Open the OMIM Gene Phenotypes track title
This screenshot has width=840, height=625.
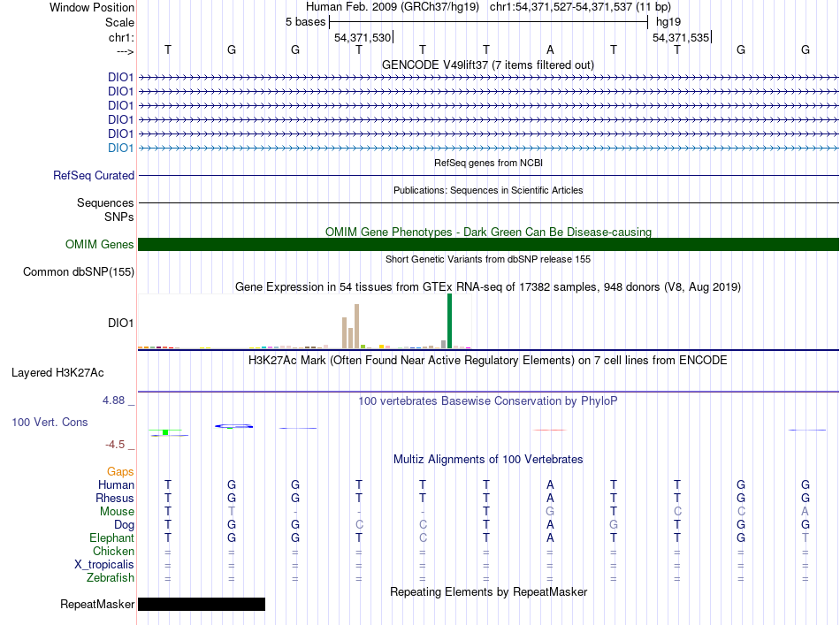tap(488, 232)
